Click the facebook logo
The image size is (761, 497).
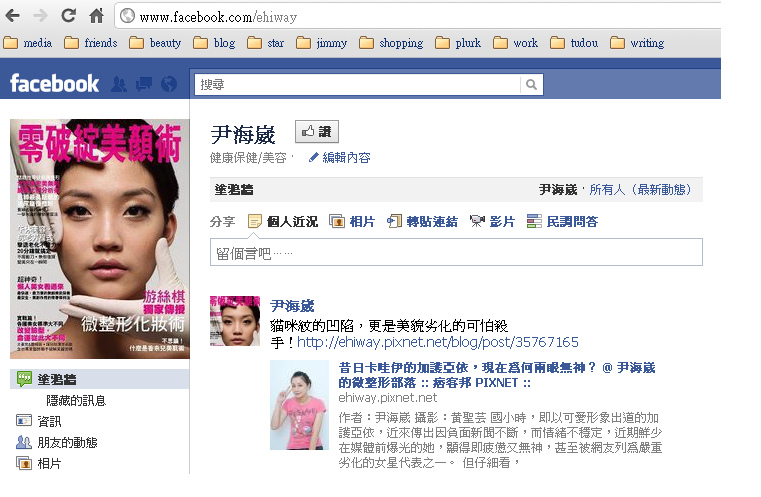click(x=54, y=83)
